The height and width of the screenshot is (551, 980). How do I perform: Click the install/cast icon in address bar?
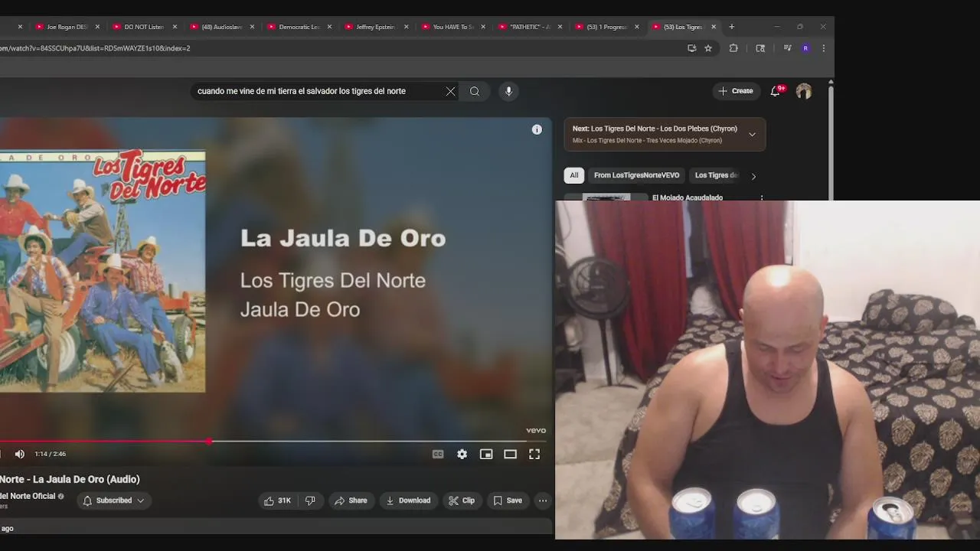(692, 48)
